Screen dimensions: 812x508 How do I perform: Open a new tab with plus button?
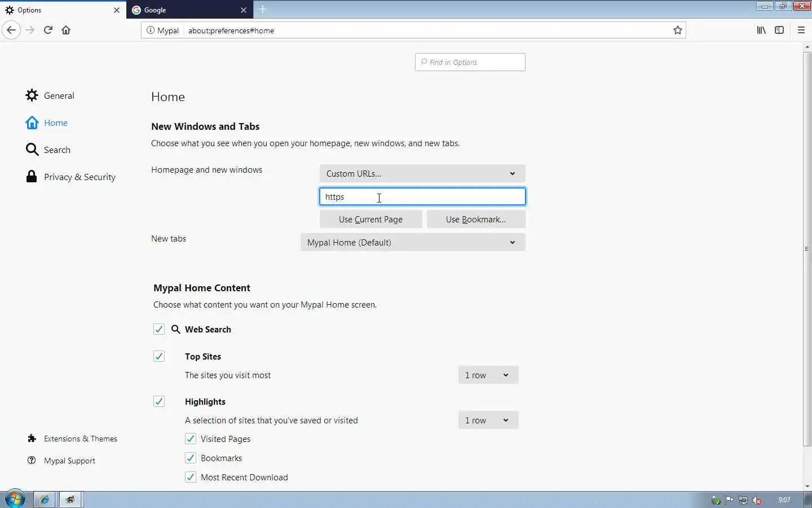point(263,10)
